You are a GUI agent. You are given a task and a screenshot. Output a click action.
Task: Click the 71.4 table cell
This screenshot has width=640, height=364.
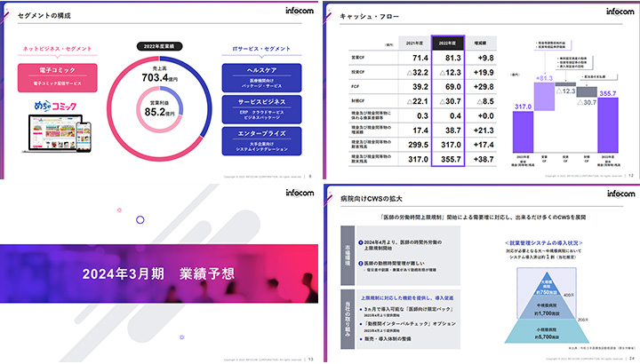click(x=420, y=58)
